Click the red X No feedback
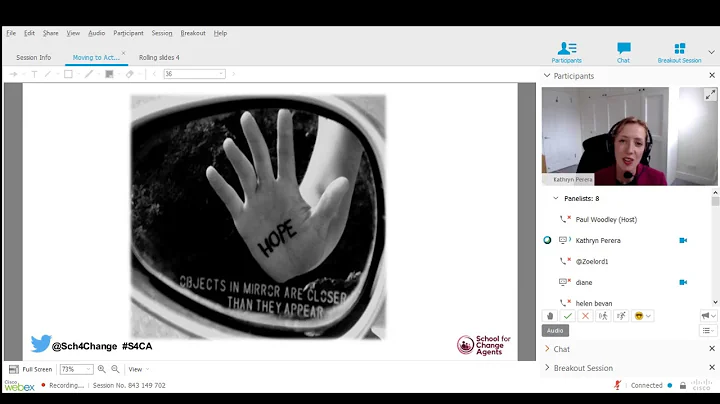 tap(585, 316)
